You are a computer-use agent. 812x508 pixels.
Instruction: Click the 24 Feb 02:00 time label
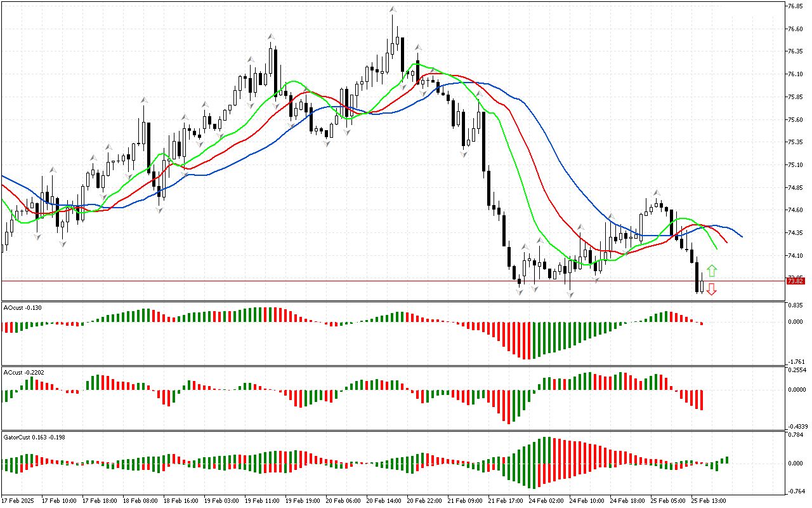[546, 500]
